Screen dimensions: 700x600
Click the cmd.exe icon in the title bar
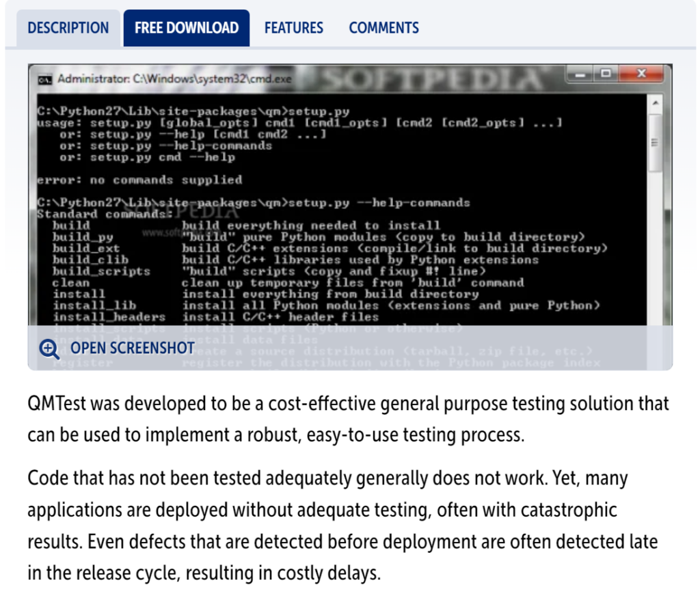click(x=44, y=79)
